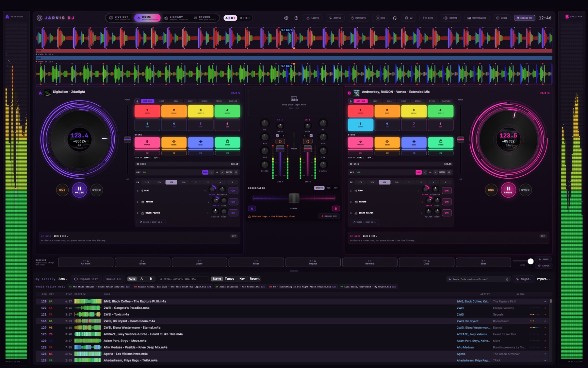Trigger the Bass stem pad on deck B
Viewport: 588px width, 368px height.
(x=414, y=142)
